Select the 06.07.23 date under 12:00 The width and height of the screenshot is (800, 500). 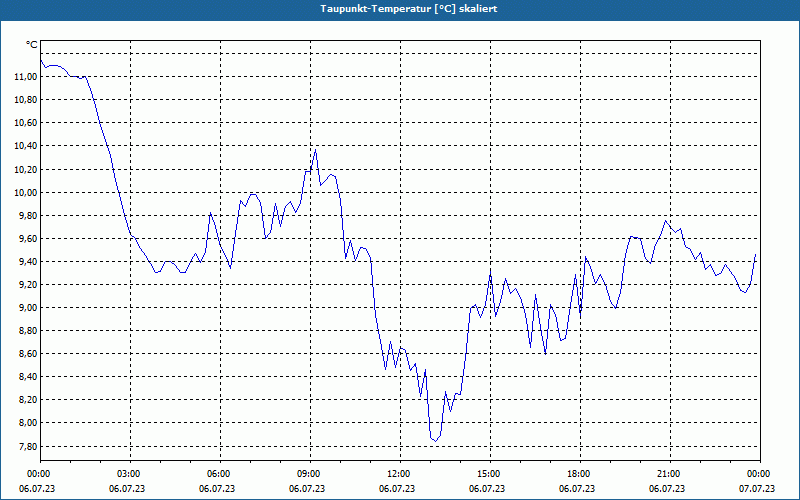(397, 489)
